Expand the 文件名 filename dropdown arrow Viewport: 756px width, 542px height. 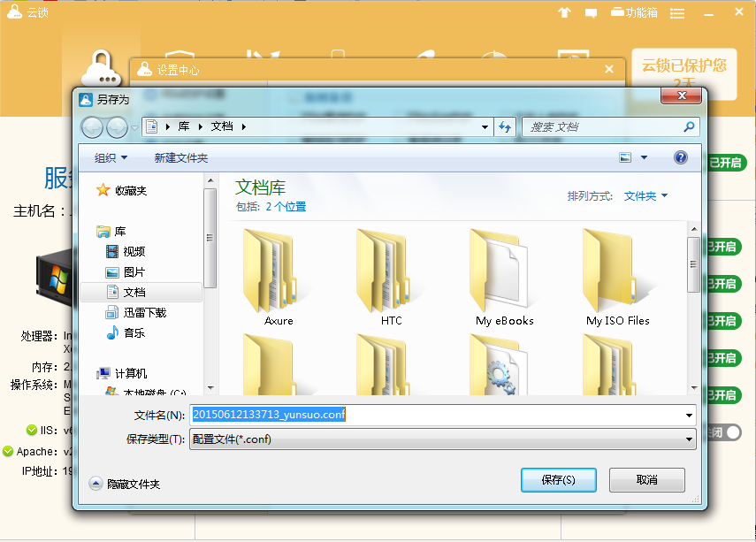(x=688, y=414)
